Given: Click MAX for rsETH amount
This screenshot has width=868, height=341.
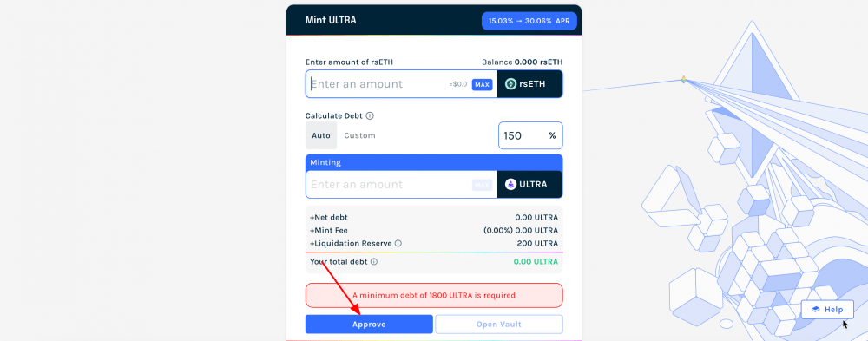Looking at the screenshot, I should [482, 85].
